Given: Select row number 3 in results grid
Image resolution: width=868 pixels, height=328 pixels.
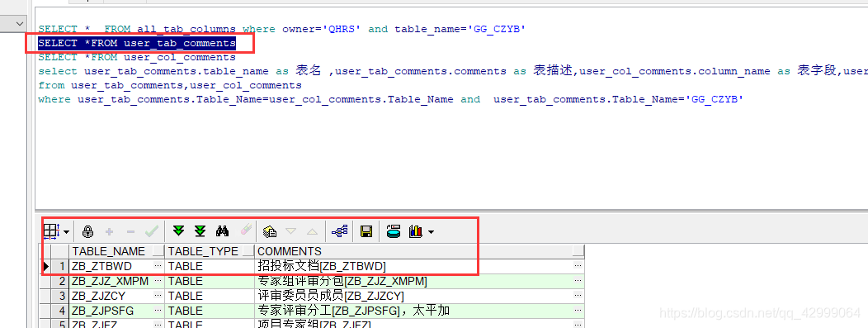Looking at the screenshot, I should (x=59, y=296).
